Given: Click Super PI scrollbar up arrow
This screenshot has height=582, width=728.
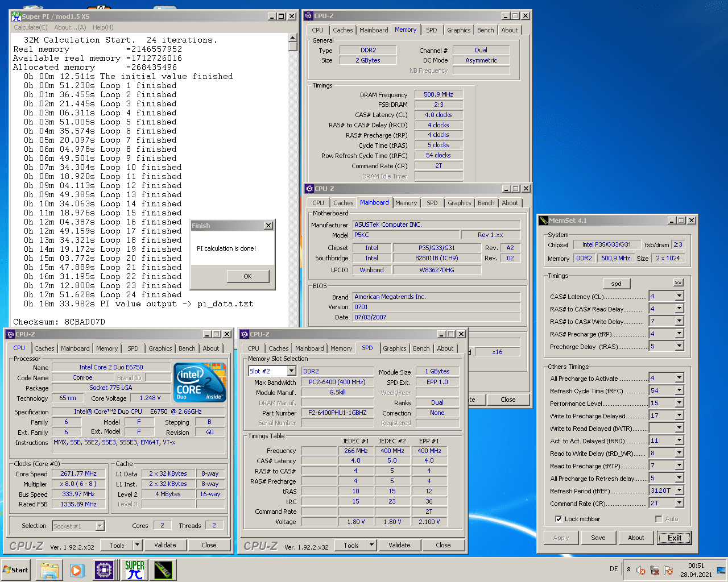Looking at the screenshot, I should pyautogui.click(x=293, y=38).
